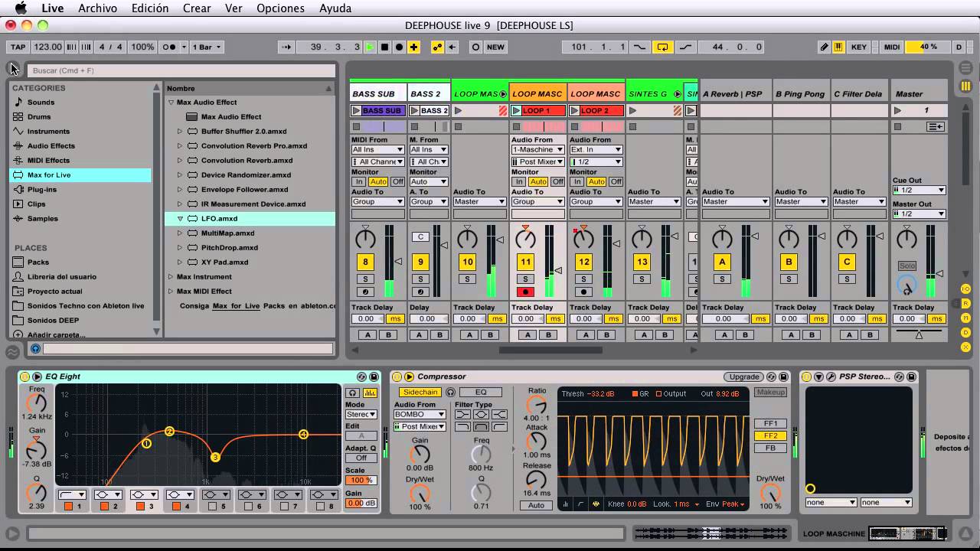Click the punch-out switch icon
The height and width of the screenshot is (551, 980).
[x=685, y=47]
